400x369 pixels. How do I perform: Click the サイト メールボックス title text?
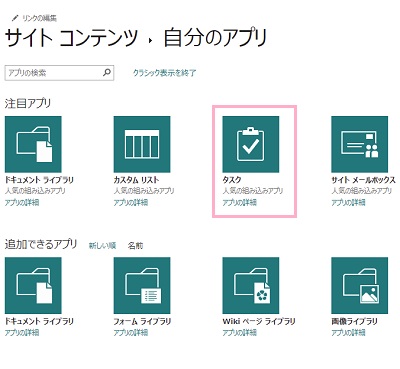363,180
